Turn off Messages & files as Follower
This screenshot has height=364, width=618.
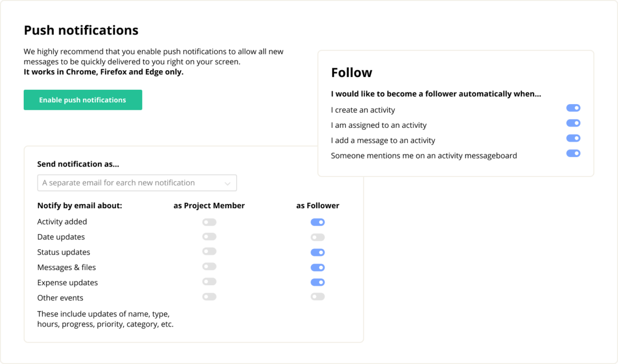[x=317, y=267]
